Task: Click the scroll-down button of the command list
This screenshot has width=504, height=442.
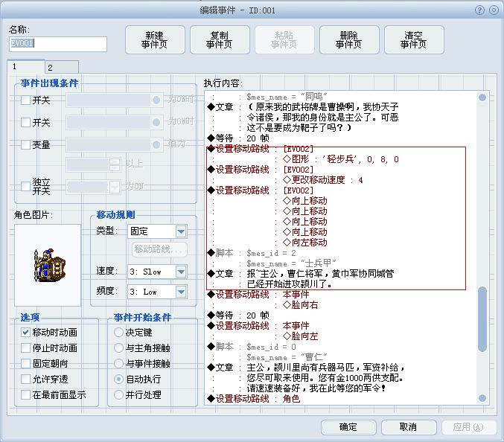Action: 482,398
